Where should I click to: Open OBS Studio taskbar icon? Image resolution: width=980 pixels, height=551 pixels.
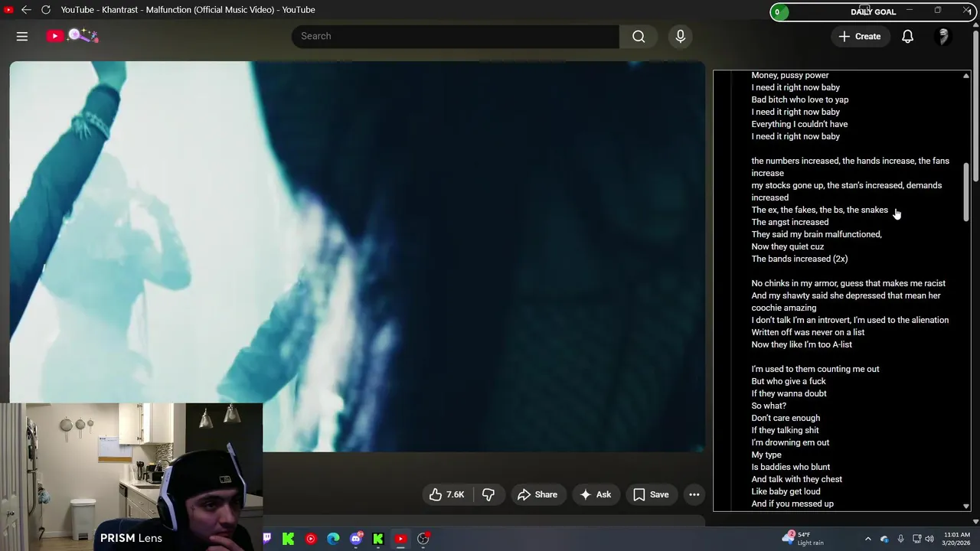423,539
